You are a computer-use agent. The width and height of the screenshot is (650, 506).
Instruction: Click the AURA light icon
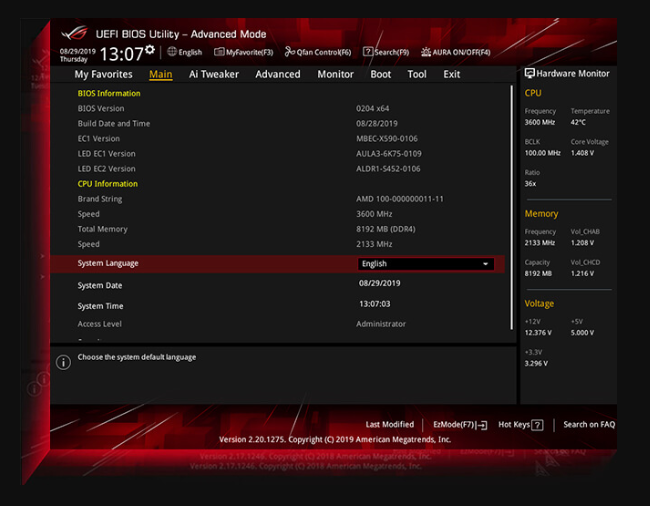click(x=426, y=52)
